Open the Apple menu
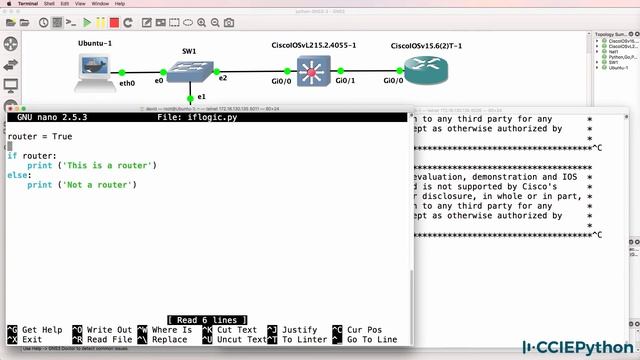The image size is (640, 360). pyautogui.click(x=9, y=4)
